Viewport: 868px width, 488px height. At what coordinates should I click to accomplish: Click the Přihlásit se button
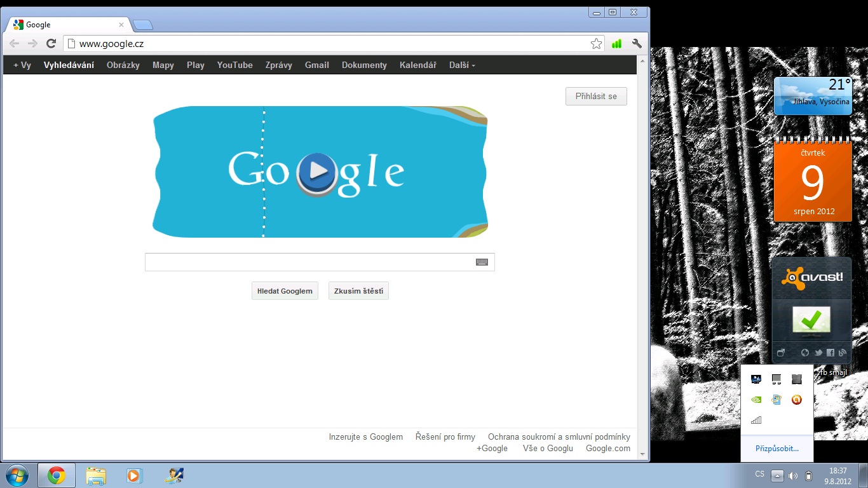[x=596, y=97]
